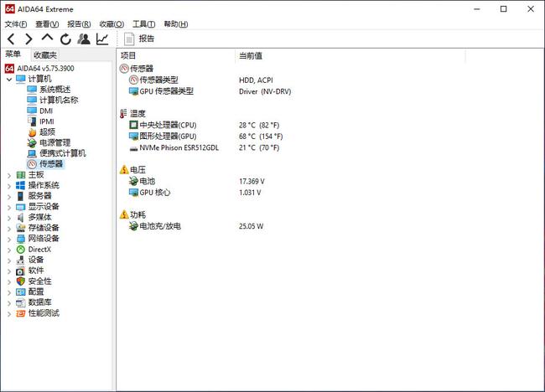Click the 设备 devices icon
The height and width of the screenshot is (392, 545).
(x=21, y=260)
